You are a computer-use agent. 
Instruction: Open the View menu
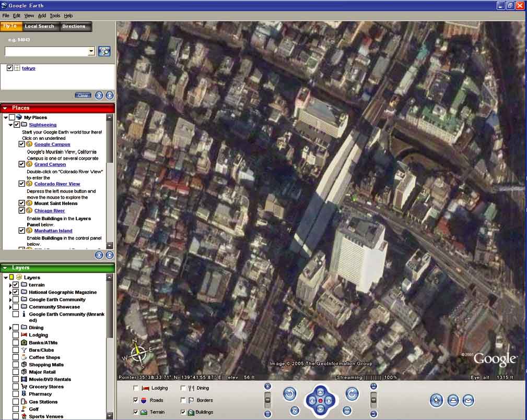(29, 16)
